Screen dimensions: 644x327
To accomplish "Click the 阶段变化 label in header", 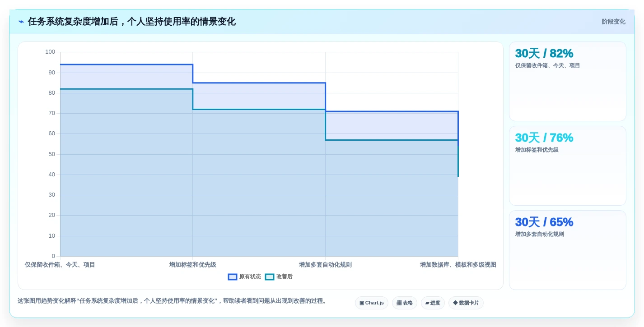I will click(613, 22).
